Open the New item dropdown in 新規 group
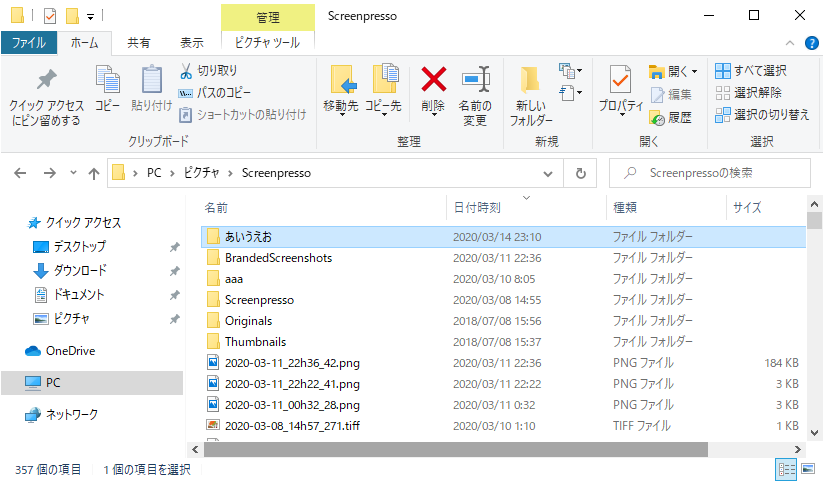This screenshot has height=482, width=824. (570, 70)
